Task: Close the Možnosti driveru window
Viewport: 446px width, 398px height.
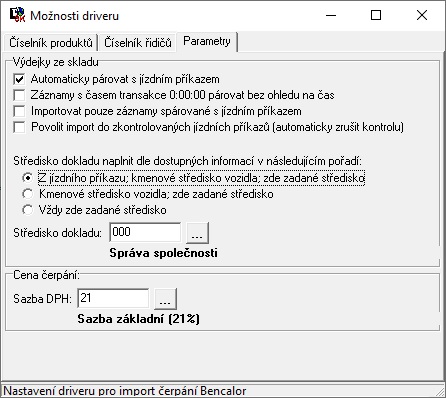Action: (422, 15)
